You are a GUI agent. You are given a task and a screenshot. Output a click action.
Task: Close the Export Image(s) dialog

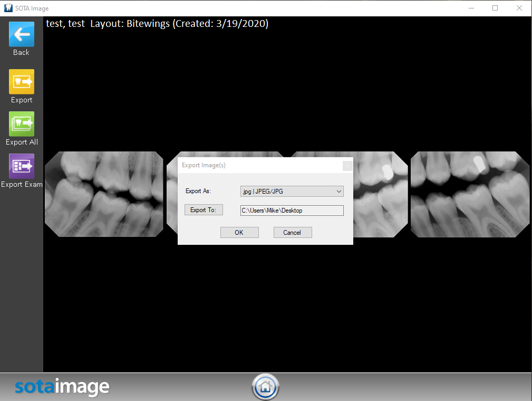347,166
